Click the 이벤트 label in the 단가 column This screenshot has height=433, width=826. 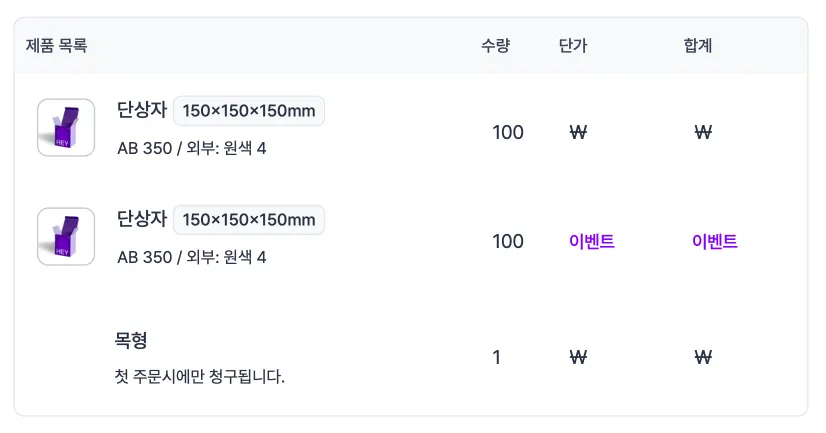pos(592,241)
